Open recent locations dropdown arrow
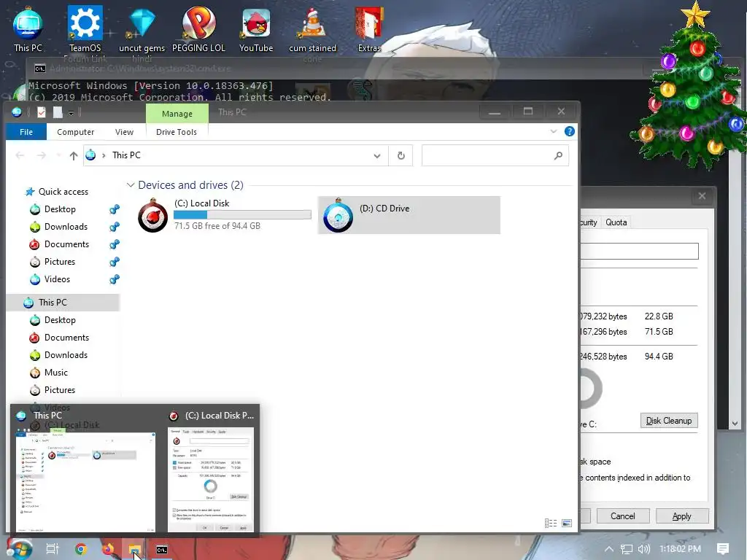The image size is (747, 560). pos(58,156)
